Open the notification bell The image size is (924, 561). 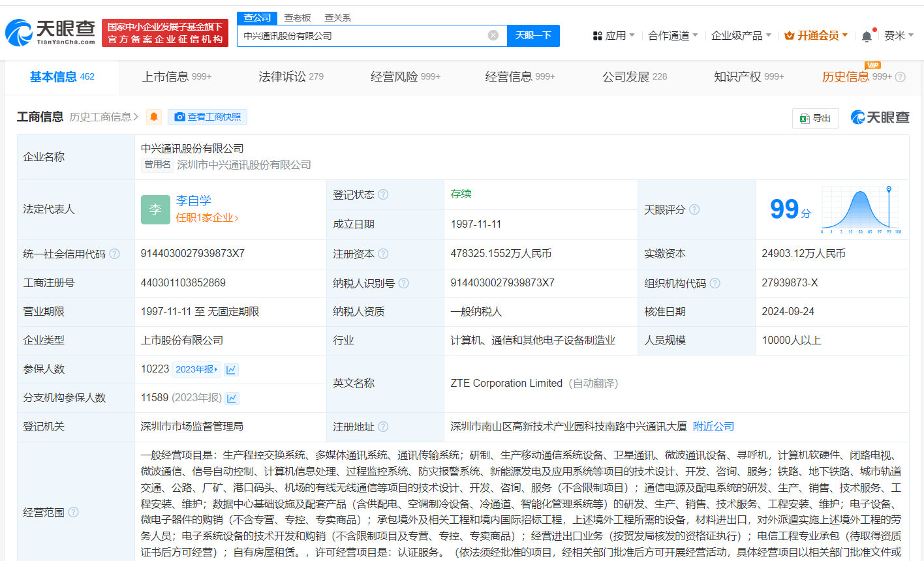pos(867,36)
